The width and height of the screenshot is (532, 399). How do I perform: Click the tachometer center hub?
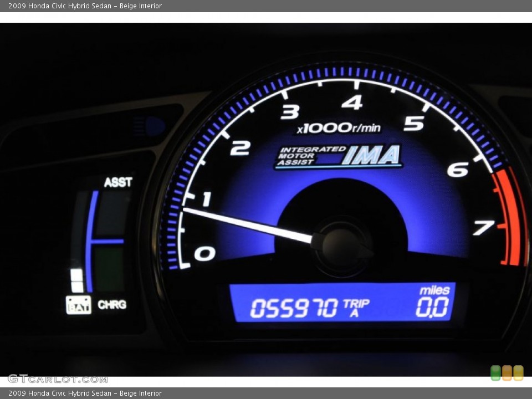point(342,247)
